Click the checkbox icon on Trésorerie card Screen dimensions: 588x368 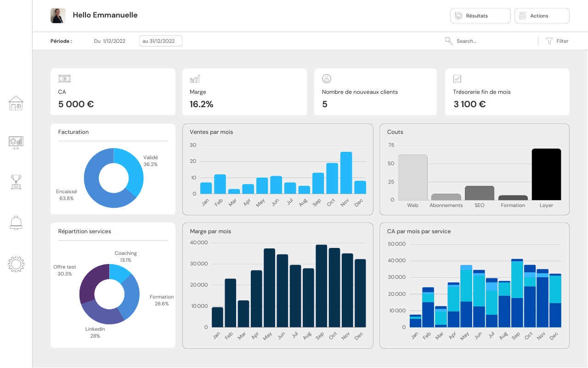pyautogui.click(x=457, y=79)
